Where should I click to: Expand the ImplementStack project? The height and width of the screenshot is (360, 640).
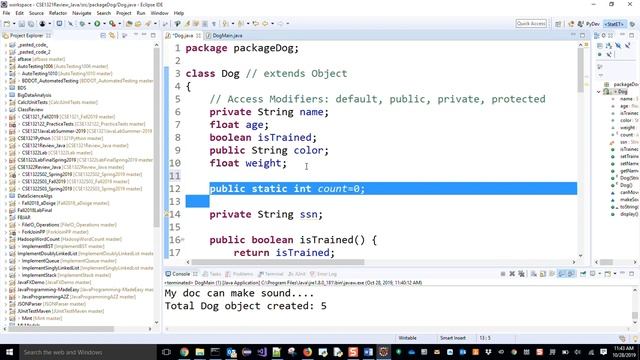pos(6,275)
